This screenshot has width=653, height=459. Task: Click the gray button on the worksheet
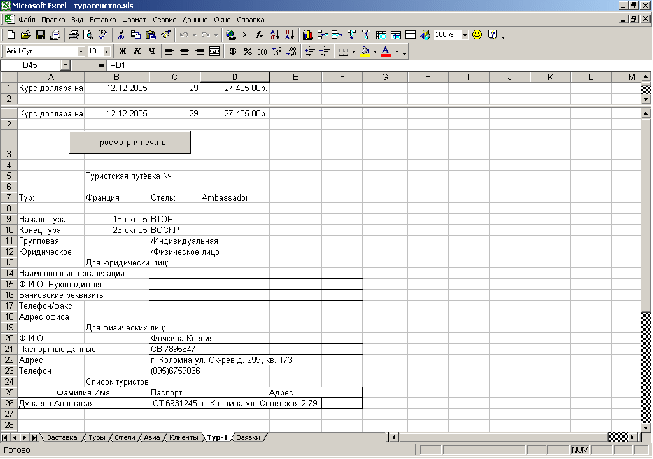click(x=130, y=142)
